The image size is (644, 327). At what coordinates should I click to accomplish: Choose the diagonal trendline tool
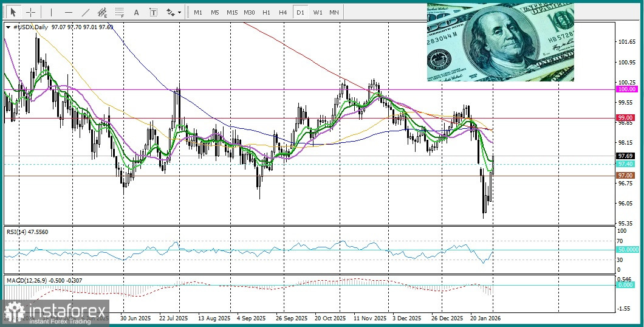(86, 12)
